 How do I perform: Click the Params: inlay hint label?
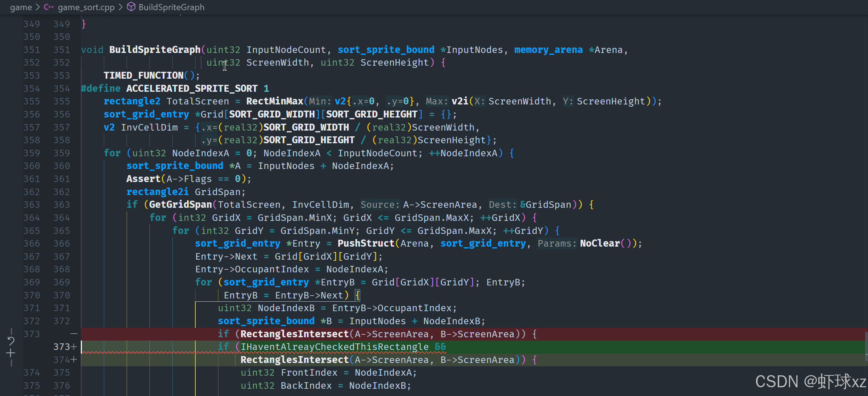click(557, 244)
